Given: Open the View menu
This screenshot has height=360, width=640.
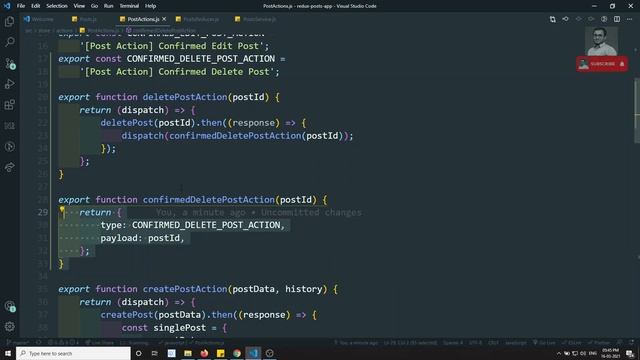Looking at the screenshot, I should 79,6.
